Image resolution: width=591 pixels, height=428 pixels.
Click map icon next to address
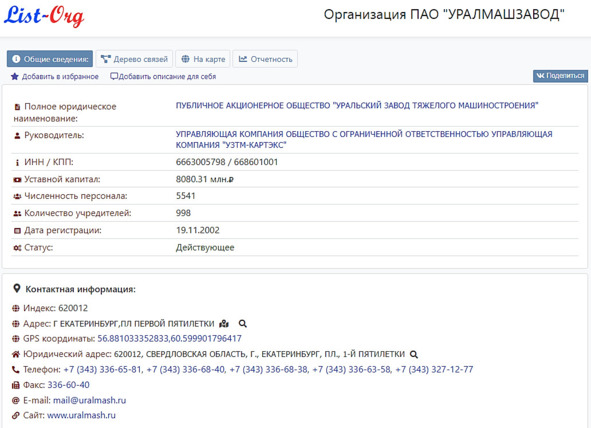[224, 324]
